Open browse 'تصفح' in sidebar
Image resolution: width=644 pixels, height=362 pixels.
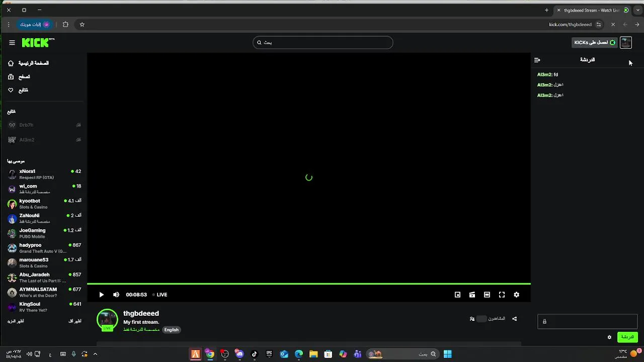pos(19,77)
